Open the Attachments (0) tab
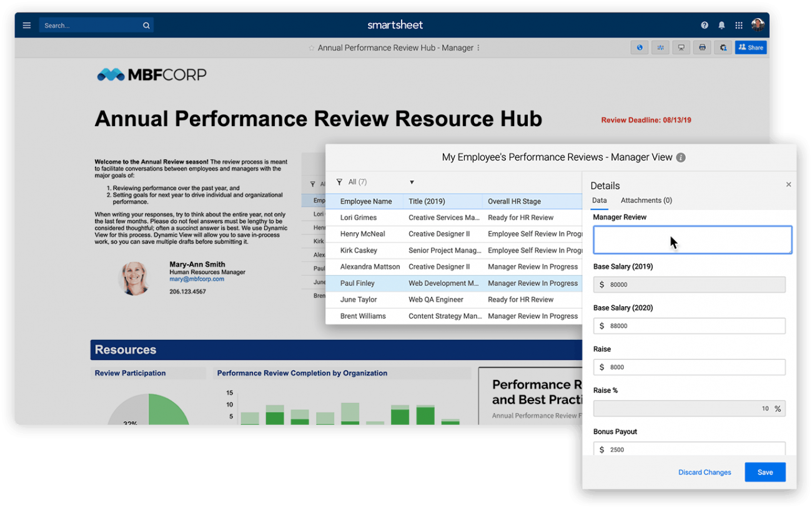812x508 pixels. (x=646, y=201)
